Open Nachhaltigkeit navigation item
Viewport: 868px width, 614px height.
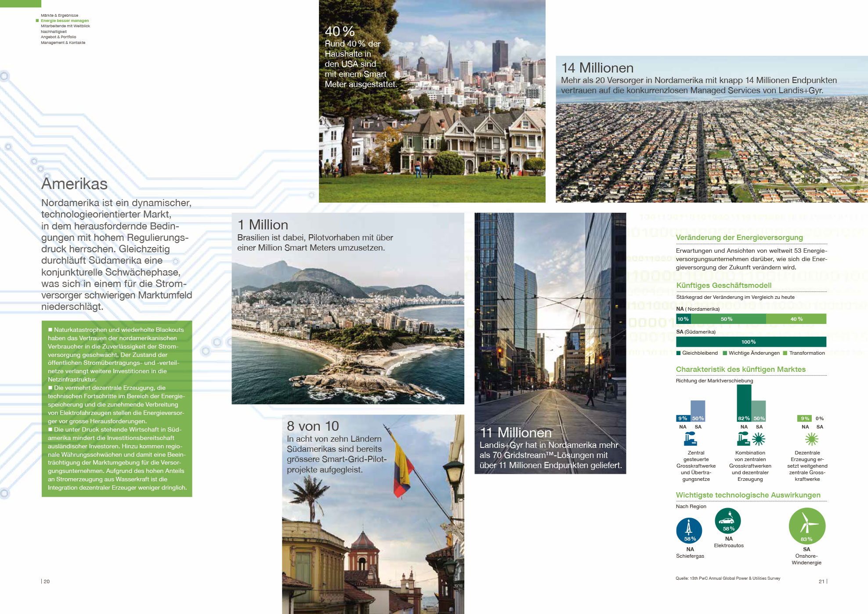tap(54, 32)
